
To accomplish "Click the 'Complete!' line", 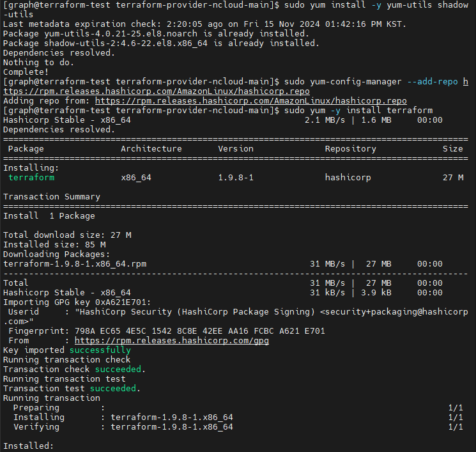I will click(26, 72).
